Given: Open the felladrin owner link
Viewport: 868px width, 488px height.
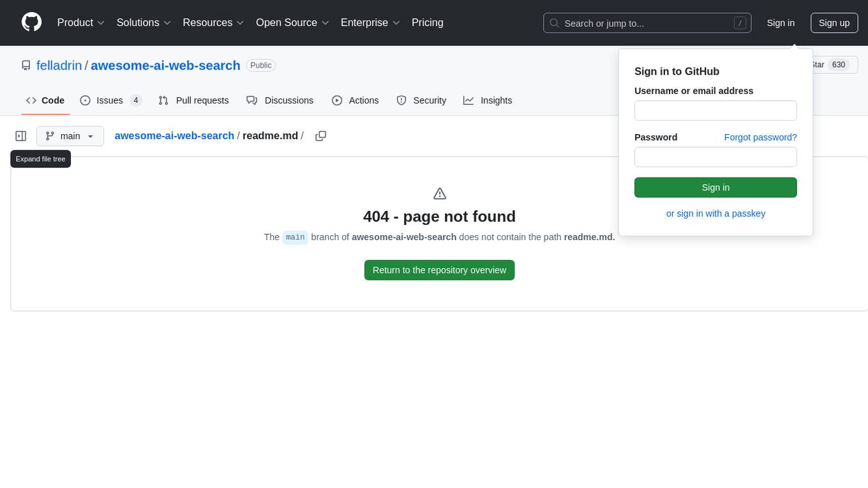Looking at the screenshot, I should [x=59, y=65].
